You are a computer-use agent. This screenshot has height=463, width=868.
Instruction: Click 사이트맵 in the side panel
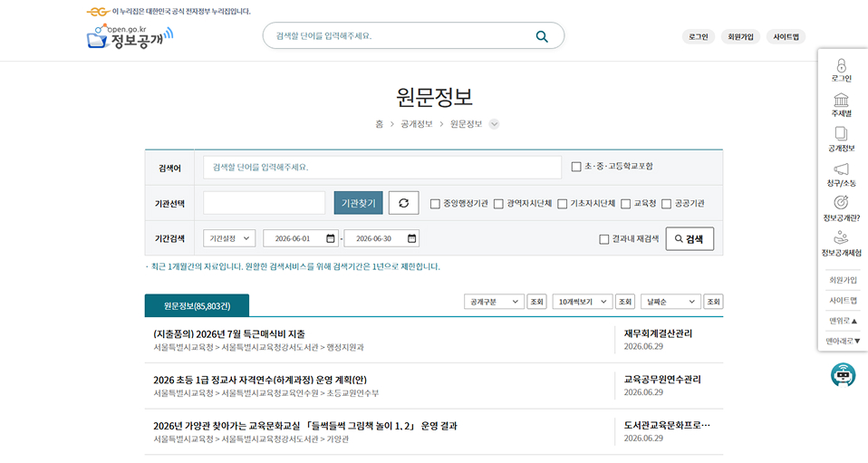[843, 301]
